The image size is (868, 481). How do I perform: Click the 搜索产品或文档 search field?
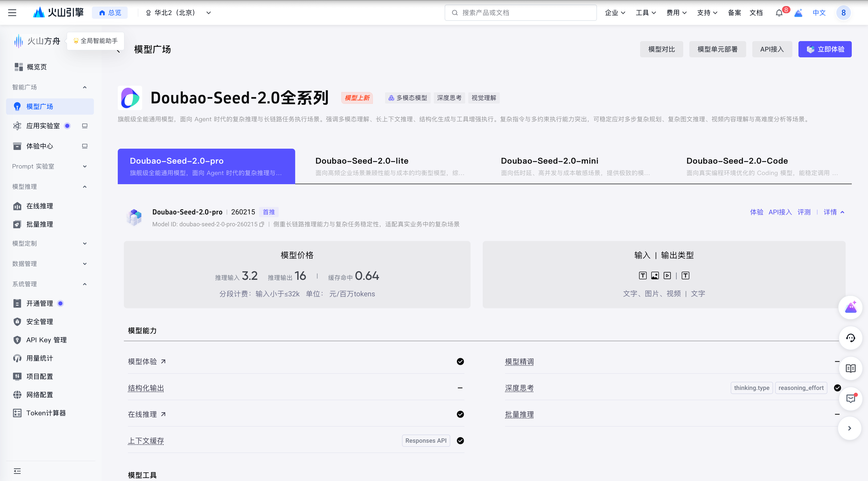tap(520, 12)
